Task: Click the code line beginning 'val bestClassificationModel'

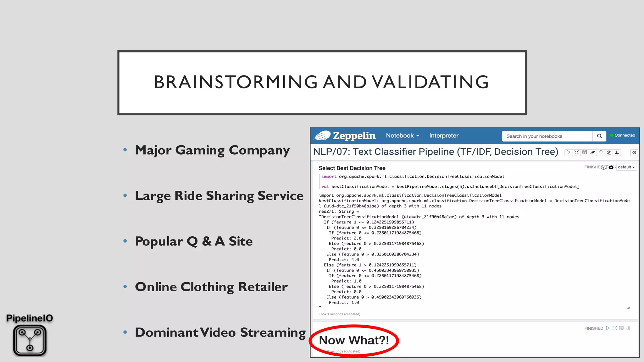Action: 450,187
